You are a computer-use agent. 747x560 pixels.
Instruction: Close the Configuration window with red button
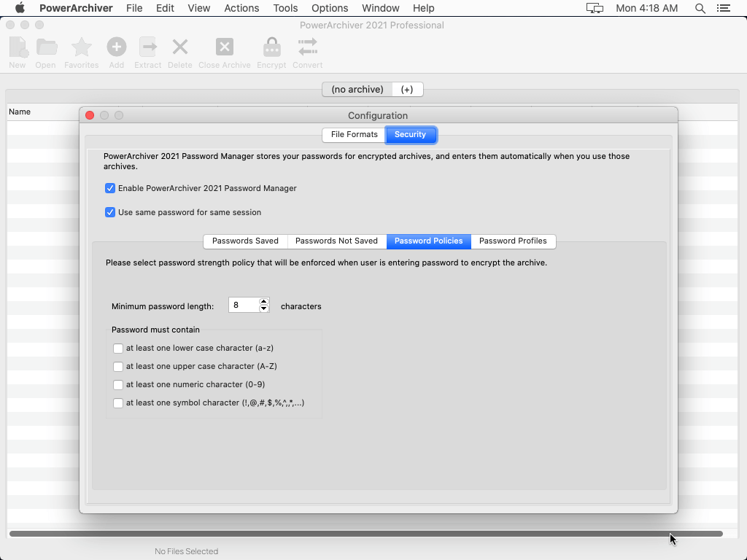tap(90, 115)
